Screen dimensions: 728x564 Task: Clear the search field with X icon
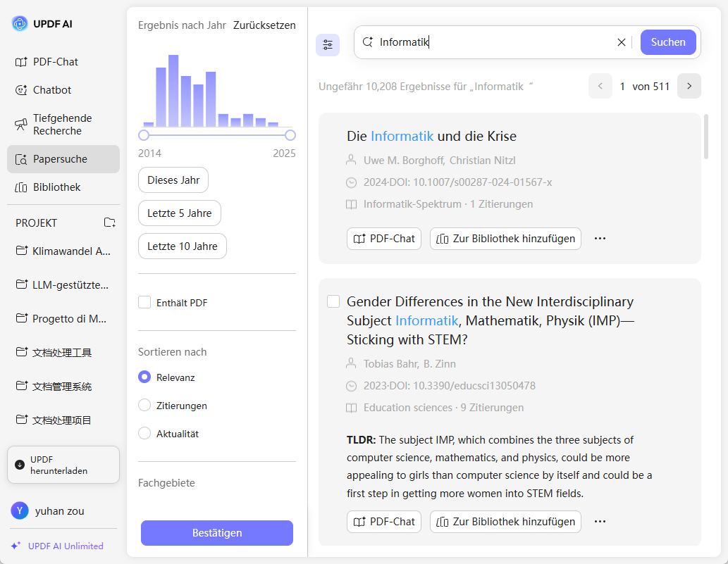pyautogui.click(x=622, y=42)
